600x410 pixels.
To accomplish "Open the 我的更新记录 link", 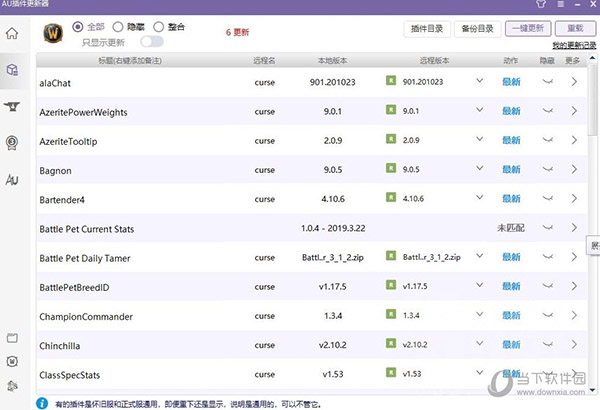I will [x=574, y=45].
